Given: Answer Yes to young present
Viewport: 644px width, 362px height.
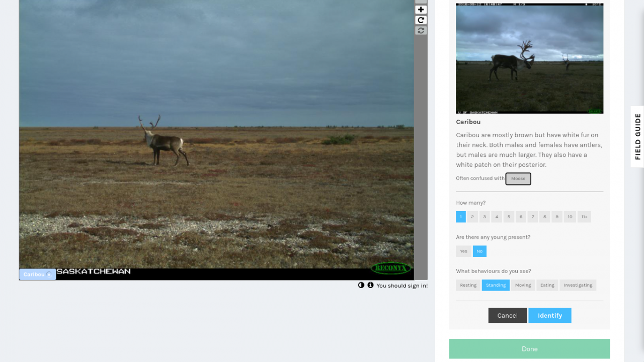Looking at the screenshot, I should click(x=463, y=251).
